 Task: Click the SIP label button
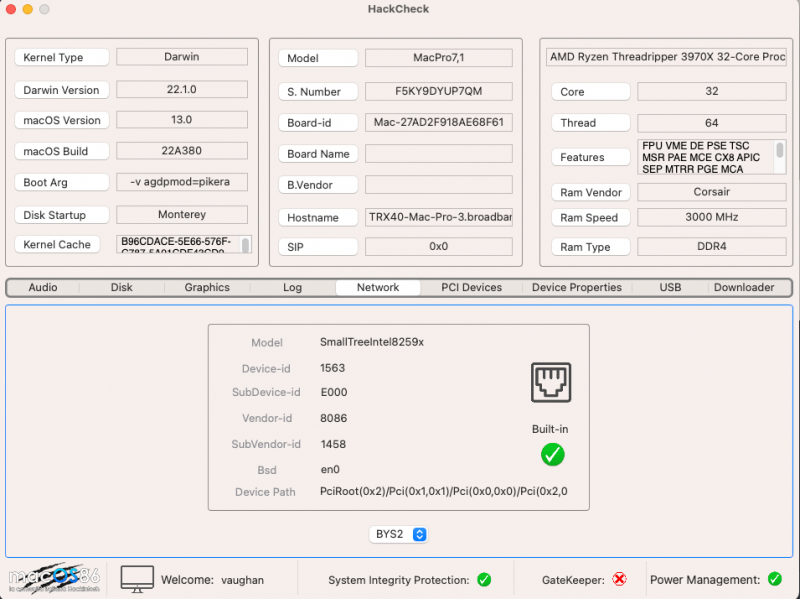(x=317, y=246)
